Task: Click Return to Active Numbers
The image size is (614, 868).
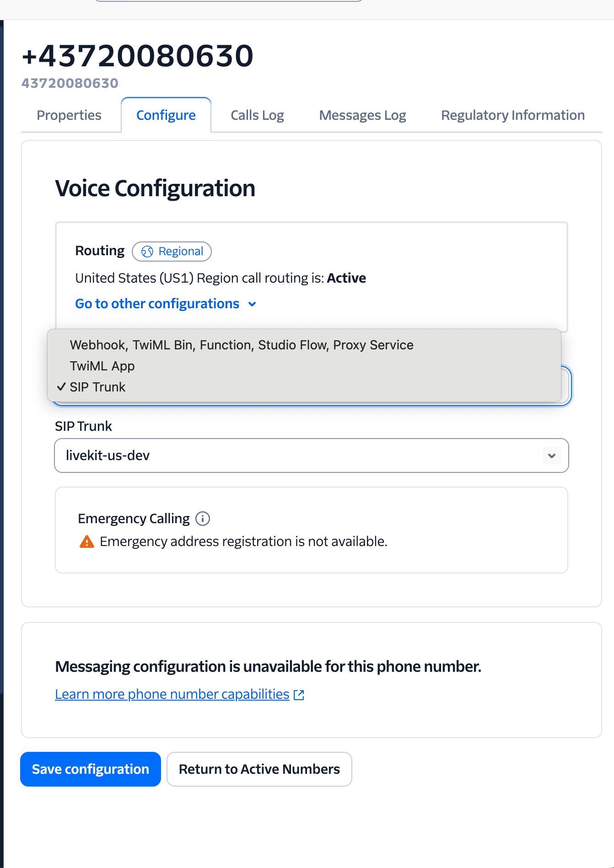Action: [x=259, y=769]
